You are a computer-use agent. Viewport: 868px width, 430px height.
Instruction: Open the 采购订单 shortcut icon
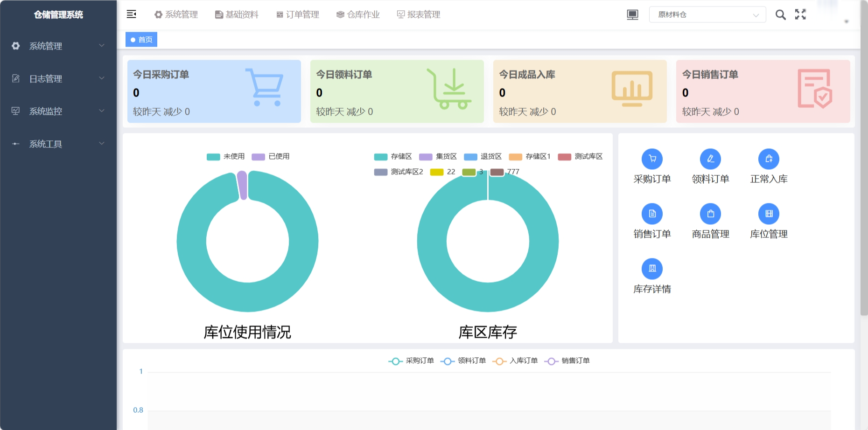pyautogui.click(x=652, y=159)
